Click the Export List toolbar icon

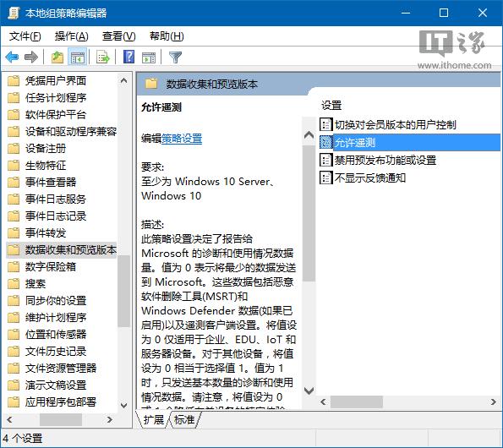(103, 57)
